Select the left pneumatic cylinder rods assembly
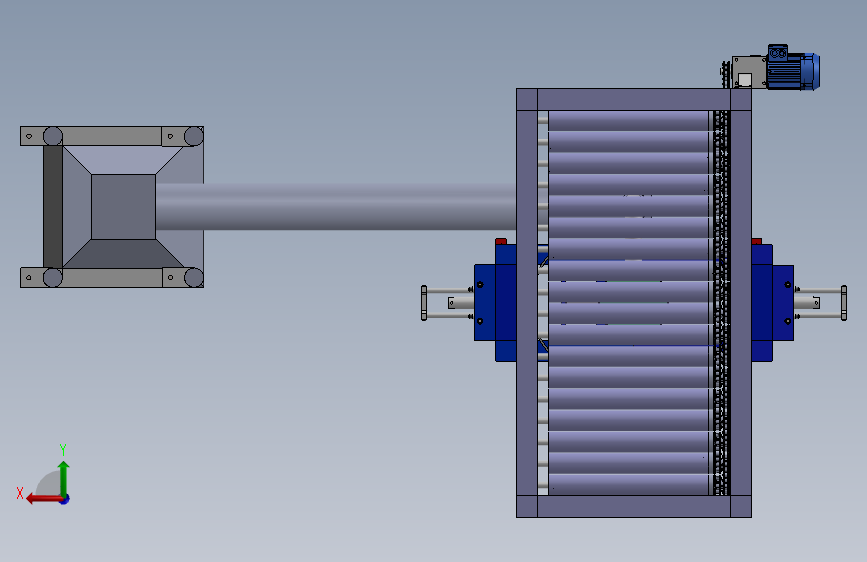The height and width of the screenshot is (562, 867). click(447, 303)
